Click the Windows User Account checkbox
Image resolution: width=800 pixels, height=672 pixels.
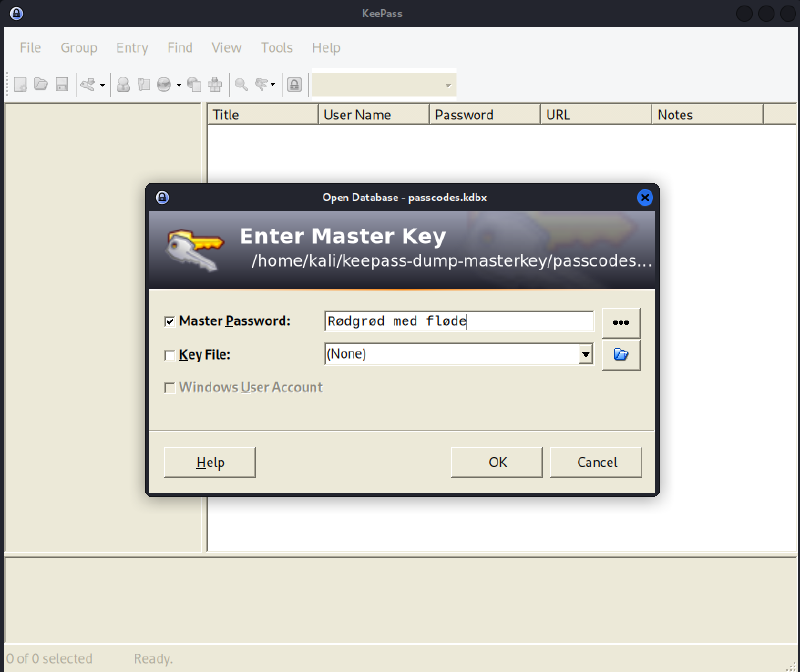pyautogui.click(x=169, y=388)
